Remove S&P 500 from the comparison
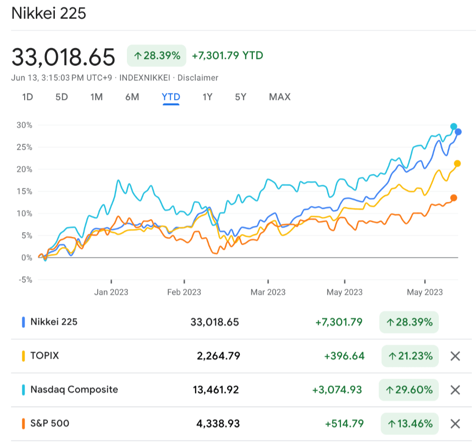Screen dimensions: 476x448 [x=455, y=424]
